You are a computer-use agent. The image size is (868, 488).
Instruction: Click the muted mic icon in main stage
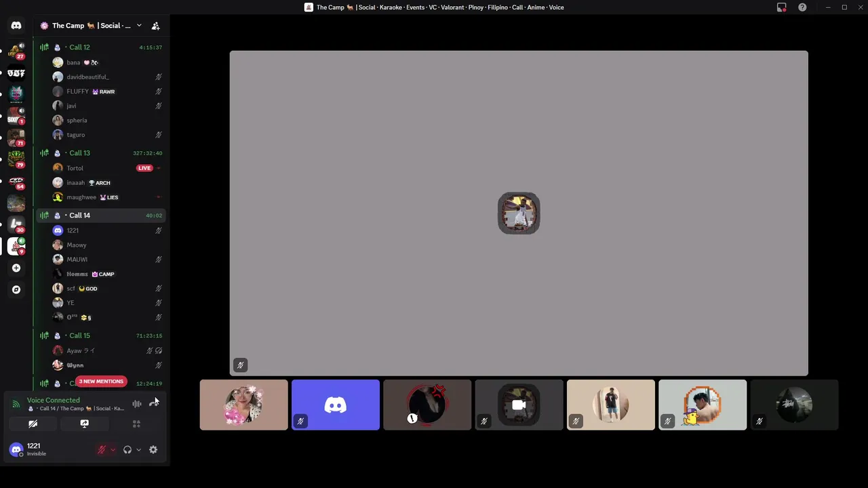coord(240,365)
